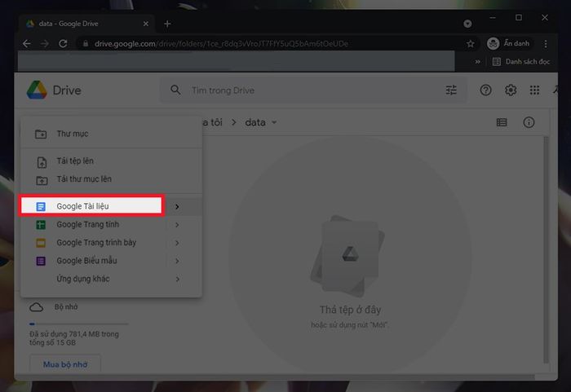Click the Google Drive logo

[37, 90]
